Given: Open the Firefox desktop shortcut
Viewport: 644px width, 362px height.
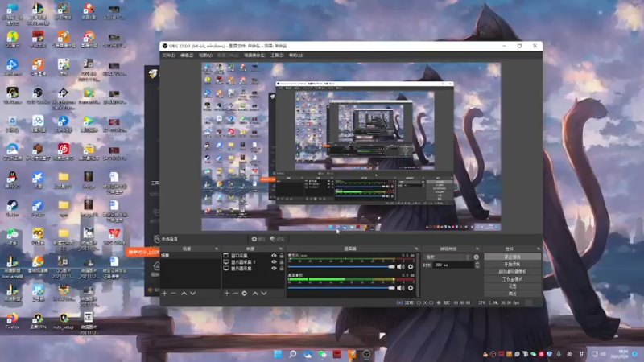Looking at the screenshot, I should (12, 320).
